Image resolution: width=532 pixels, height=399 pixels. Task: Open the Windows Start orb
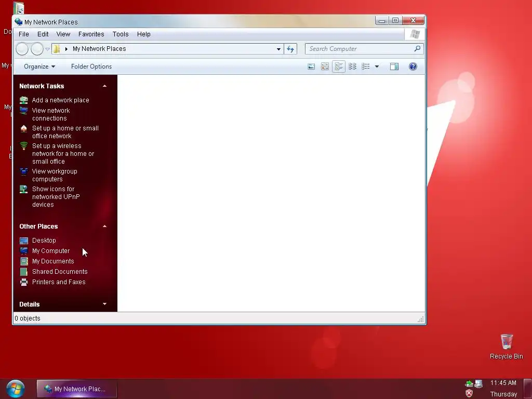(15, 389)
